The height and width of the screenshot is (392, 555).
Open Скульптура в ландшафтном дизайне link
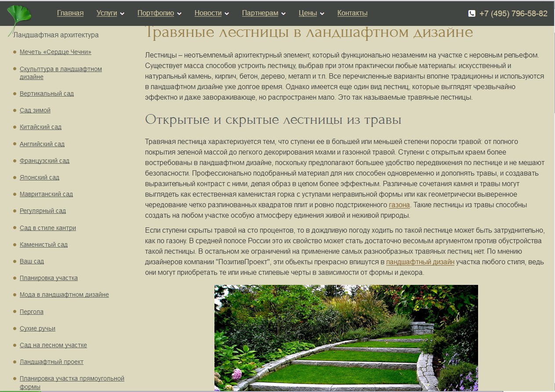pyautogui.click(x=61, y=73)
